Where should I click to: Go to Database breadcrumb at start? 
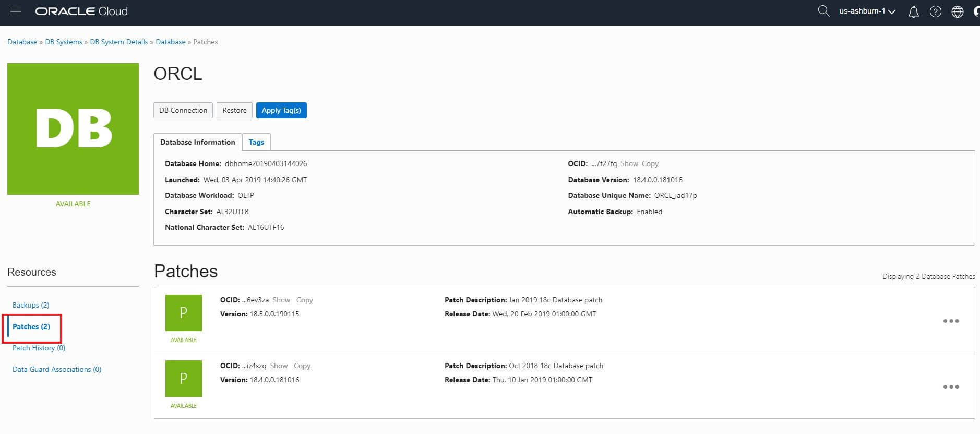[x=22, y=42]
